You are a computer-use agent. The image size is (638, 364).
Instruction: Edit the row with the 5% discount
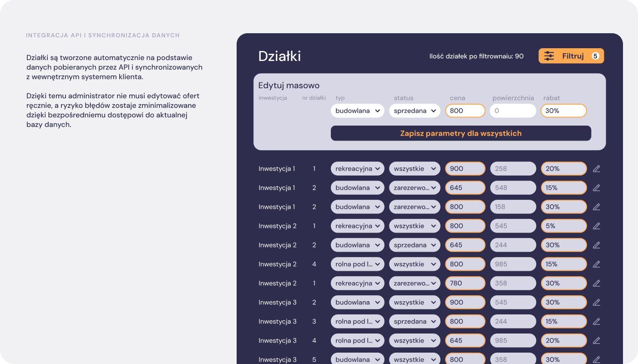(x=596, y=226)
